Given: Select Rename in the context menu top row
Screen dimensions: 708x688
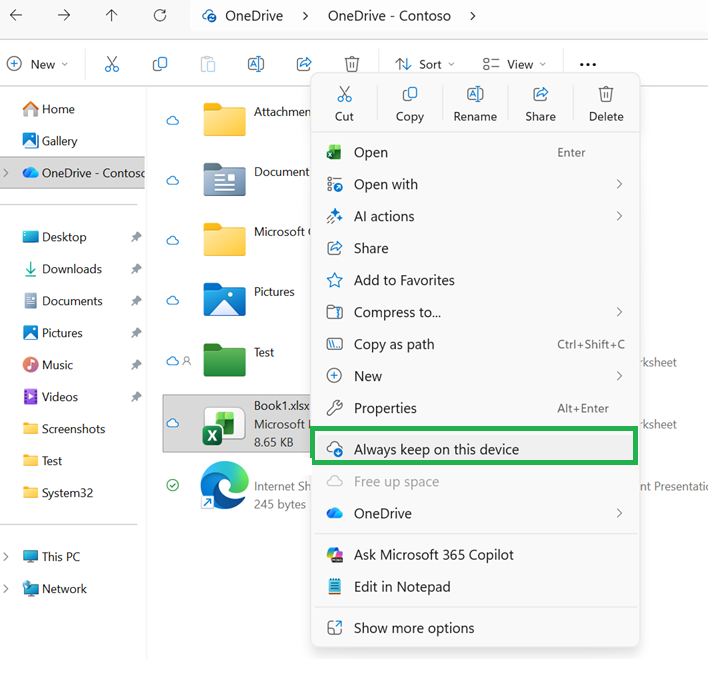Looking at the screenshot, I should tap(475, 104).
